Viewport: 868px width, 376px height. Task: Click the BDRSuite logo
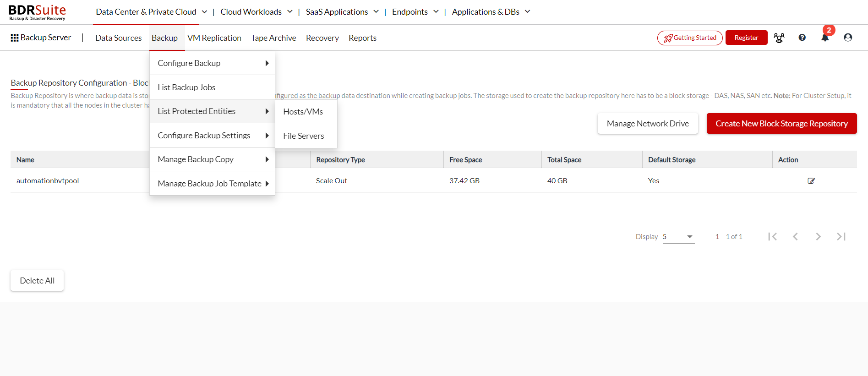37,12
